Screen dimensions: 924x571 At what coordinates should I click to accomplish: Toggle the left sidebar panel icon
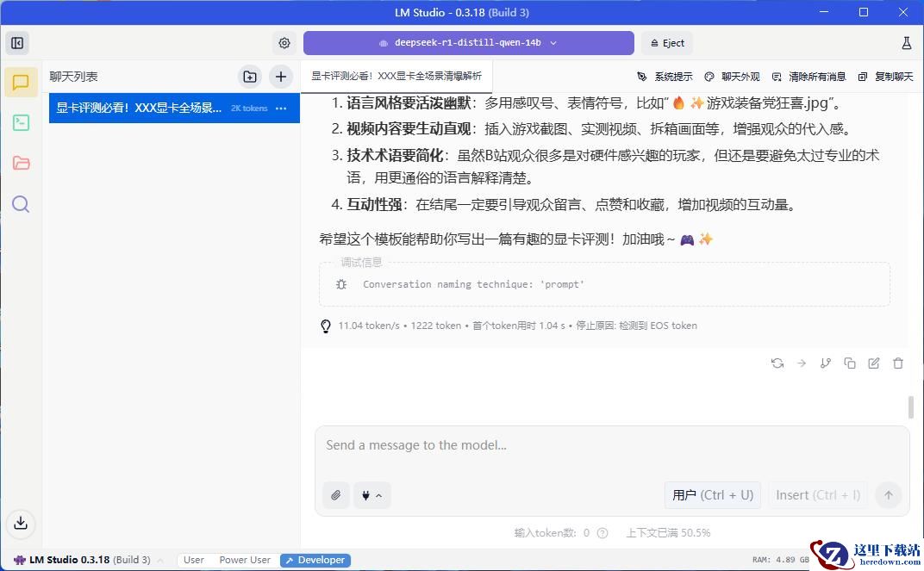pos(17,43)
